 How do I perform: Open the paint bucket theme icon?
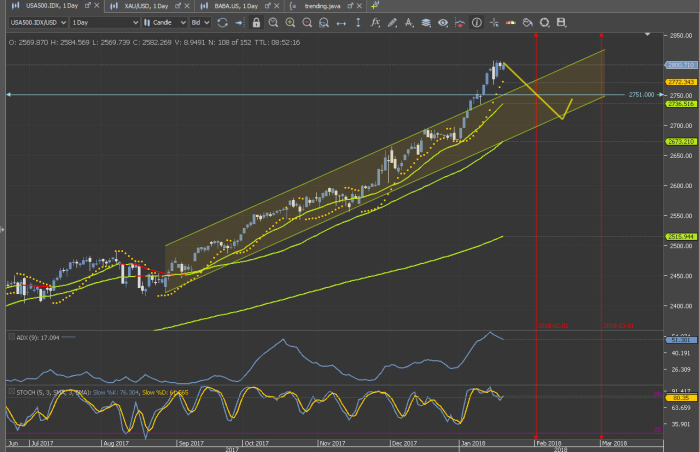click(x=528, y=22)
